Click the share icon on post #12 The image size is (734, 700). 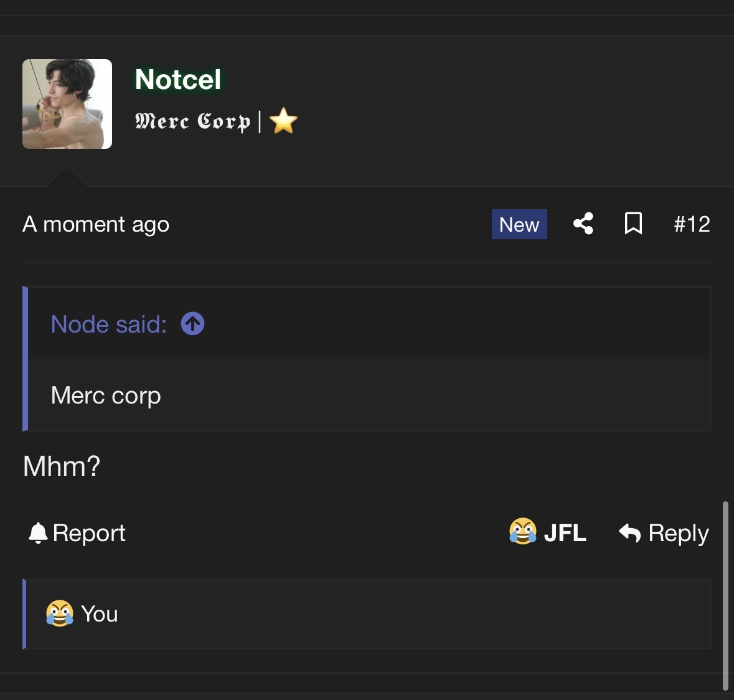[x=583, y=224]
